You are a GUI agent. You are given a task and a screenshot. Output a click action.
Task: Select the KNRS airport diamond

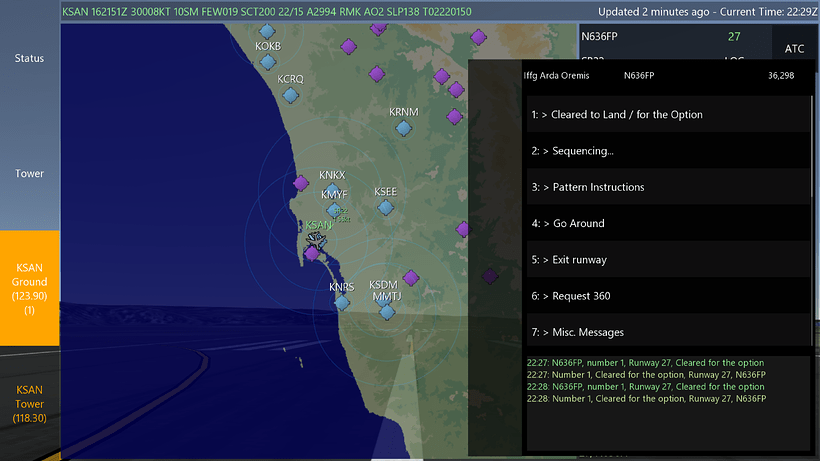(342, 302)
